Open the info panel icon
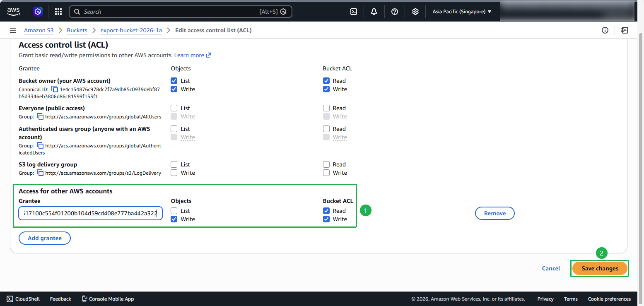The image size is (644, 306). pyautogui.click(x=605, y=30)
